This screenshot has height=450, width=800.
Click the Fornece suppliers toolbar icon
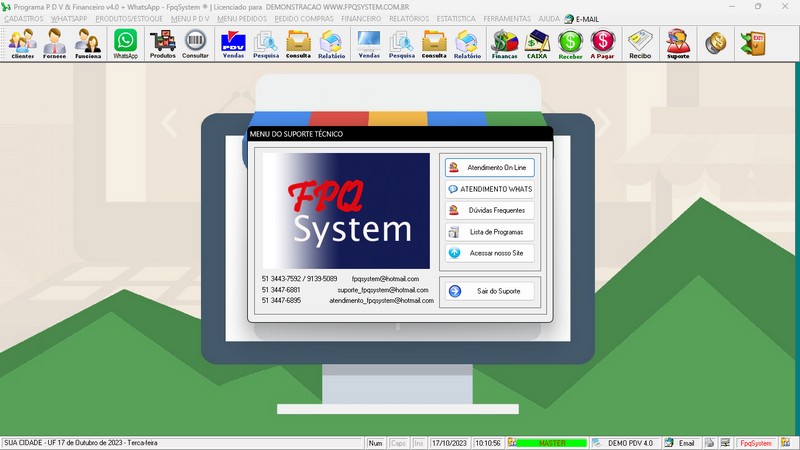point(55,44)
